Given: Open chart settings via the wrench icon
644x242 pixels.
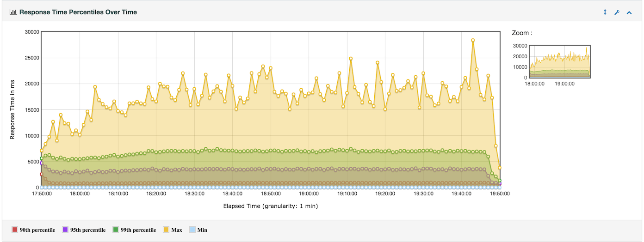Looking at the screenshot, I should point(617,12).
